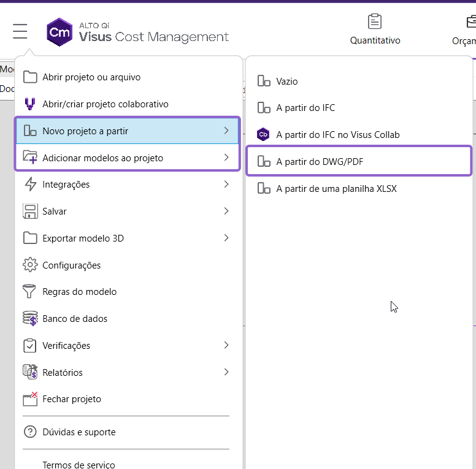The height and width of the screenshot is (469, 476).
Task: Click the Banco de dados coin stack icon
Action: (30, 319)
